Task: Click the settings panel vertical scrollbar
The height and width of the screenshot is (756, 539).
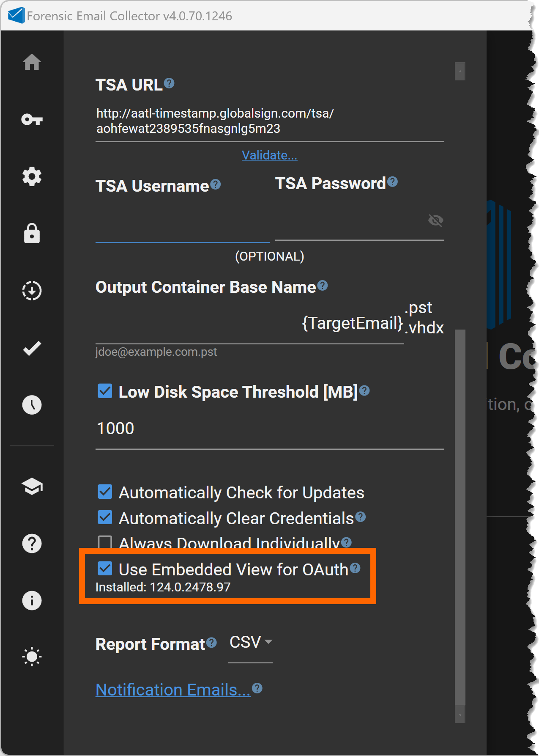Action: [x=460, y=508]
